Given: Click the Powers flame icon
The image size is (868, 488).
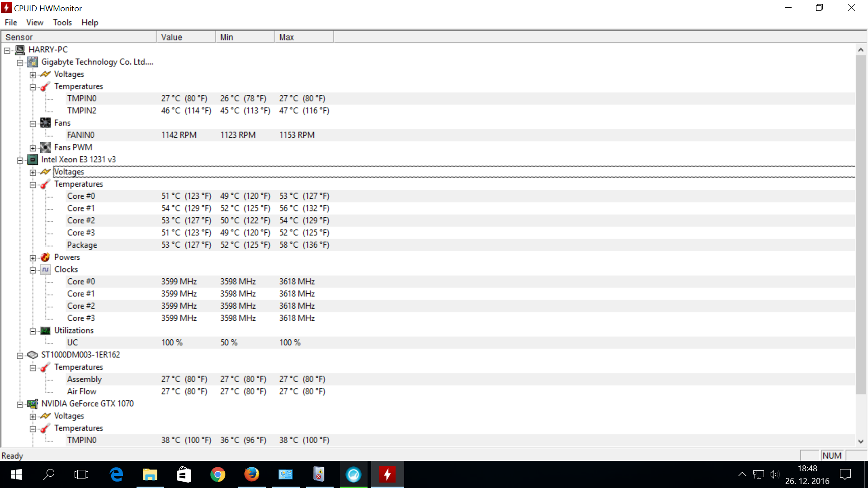Looking at the screenshot, I should coord(45,257).
